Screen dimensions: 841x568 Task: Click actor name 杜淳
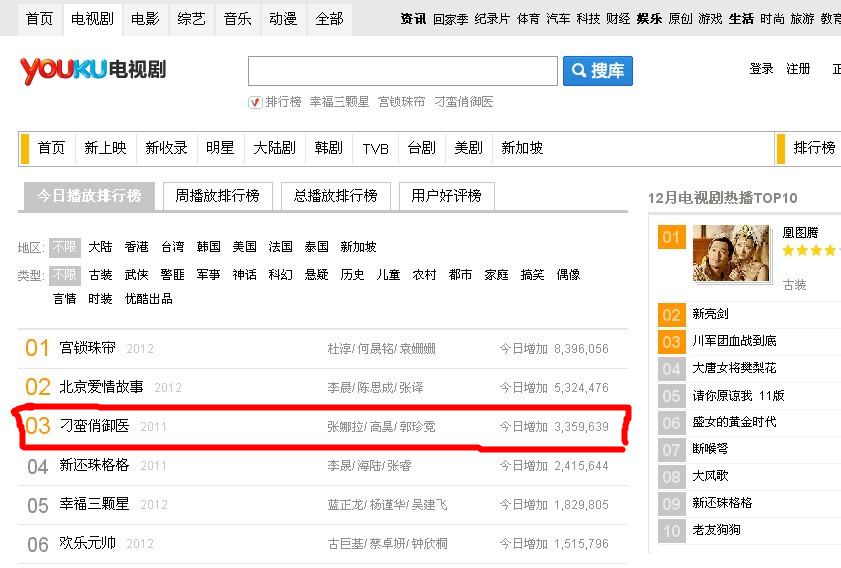[x=339, y=349]
